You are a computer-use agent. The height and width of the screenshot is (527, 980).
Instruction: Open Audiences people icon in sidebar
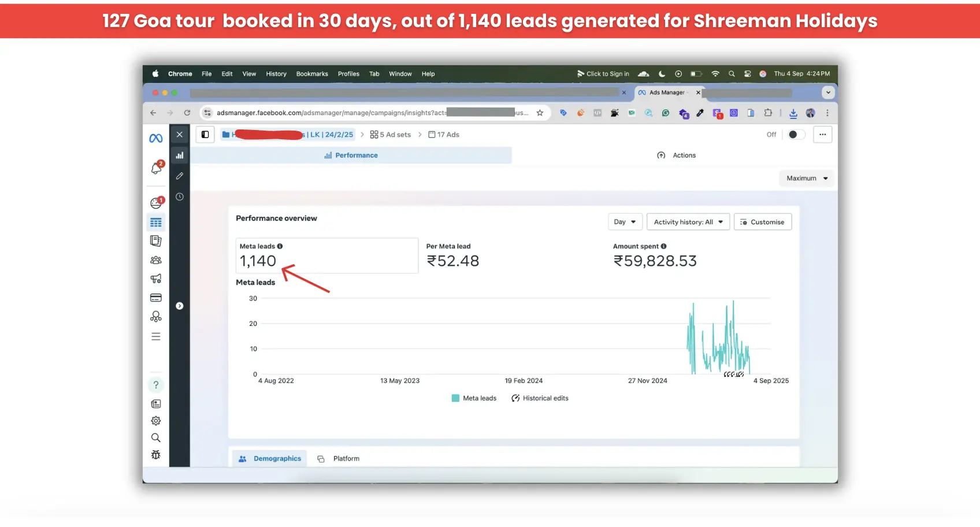coord(156,260)
